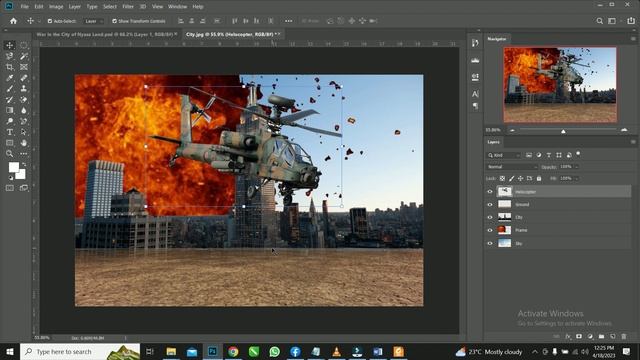Open the Image menu
Image resolution: width=640 pixels, height=360 pixels.
pos(56,7)
